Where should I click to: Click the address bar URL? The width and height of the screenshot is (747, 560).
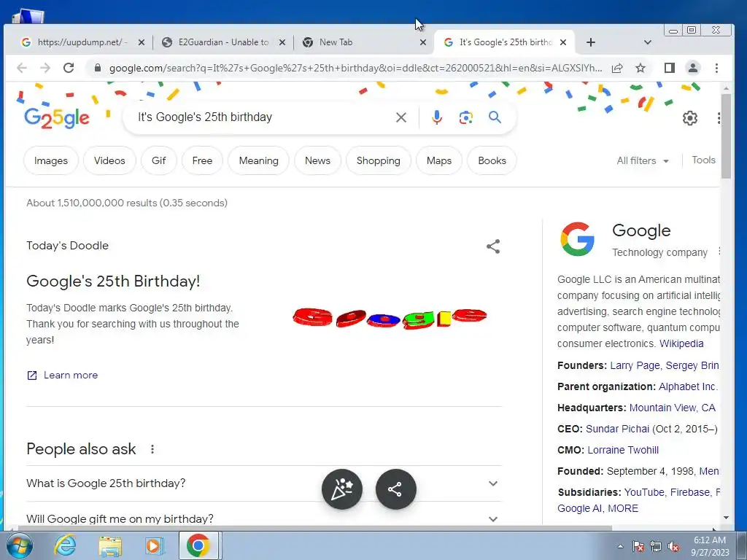[355, 68]
